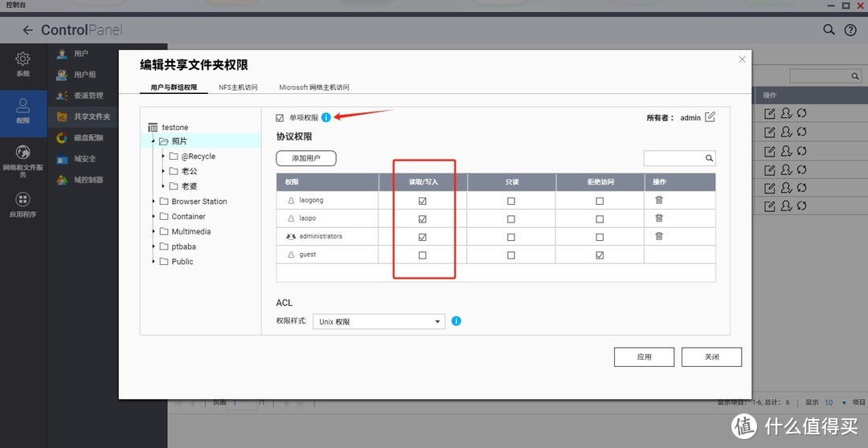Click the laogong user name

tap(311, 200)
